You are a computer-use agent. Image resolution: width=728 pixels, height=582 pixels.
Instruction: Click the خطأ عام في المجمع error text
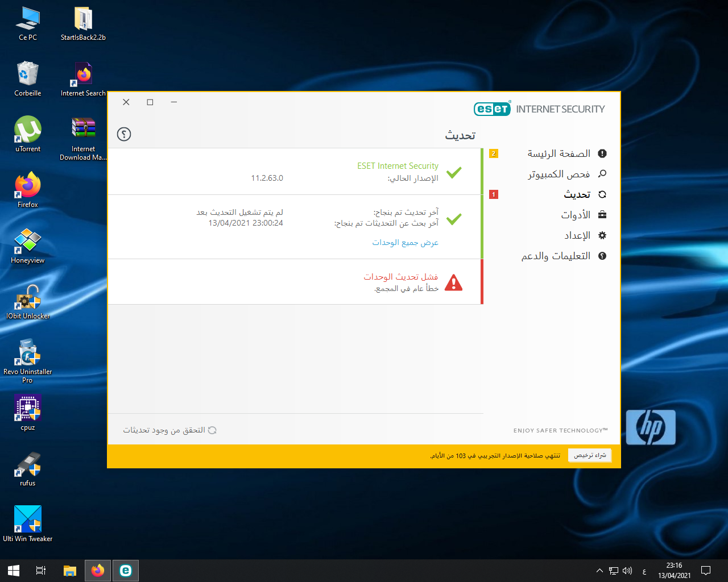coord(406,289)
